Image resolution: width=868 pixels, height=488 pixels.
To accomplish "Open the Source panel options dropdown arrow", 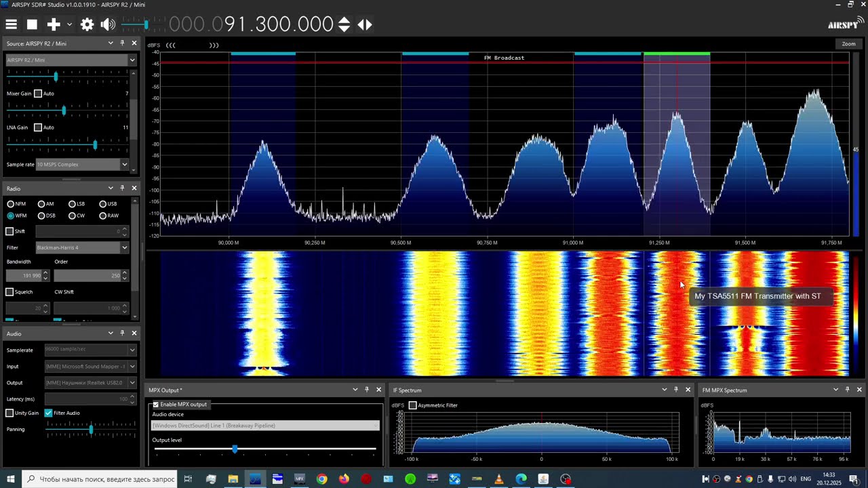I will point(111,43).
